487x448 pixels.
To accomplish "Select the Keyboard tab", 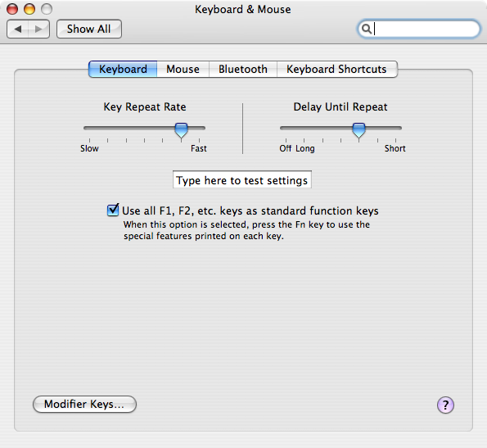I will 123,69.
